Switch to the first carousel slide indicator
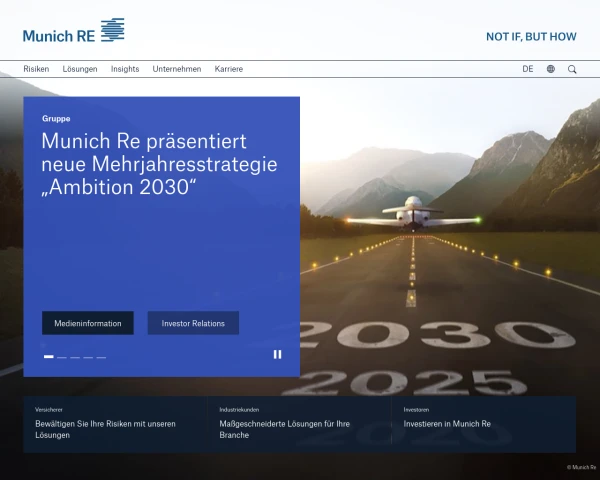600x480 pixels. 48,357
